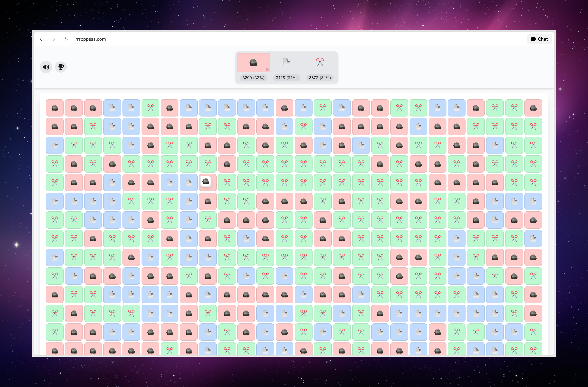Image resolution: width=588 pixels, height=387 pixels.
Task: Click the paper count label 3428 (34%)
Action: 286,77
